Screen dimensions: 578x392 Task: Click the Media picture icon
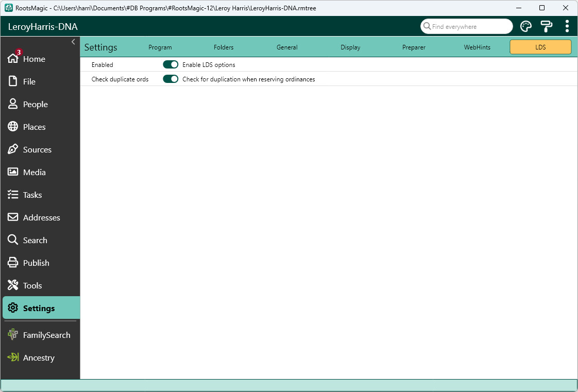13,172
